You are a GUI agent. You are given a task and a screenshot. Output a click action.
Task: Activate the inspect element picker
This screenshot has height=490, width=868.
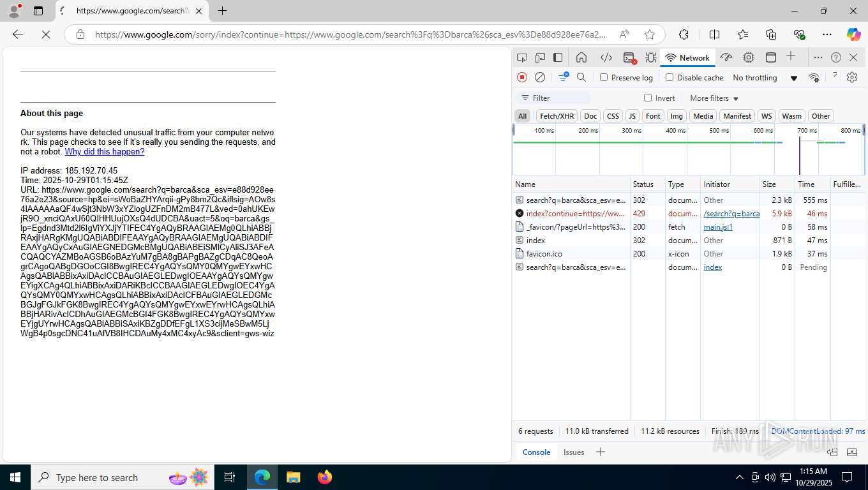click(522, 57)
